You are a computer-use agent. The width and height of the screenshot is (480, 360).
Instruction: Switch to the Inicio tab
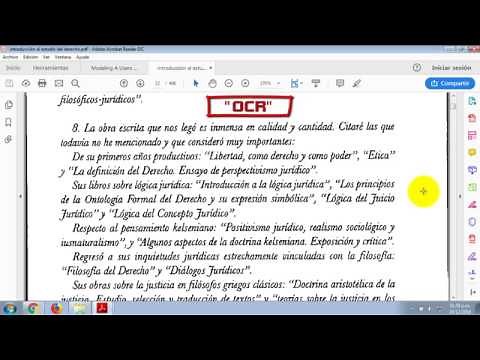tap(13, 68)
